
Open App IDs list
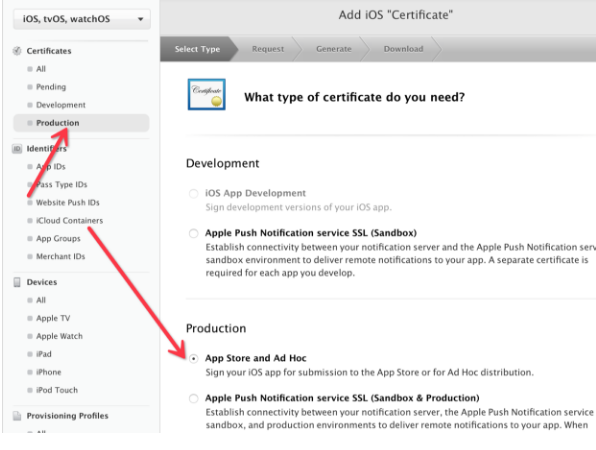(51, 166)
